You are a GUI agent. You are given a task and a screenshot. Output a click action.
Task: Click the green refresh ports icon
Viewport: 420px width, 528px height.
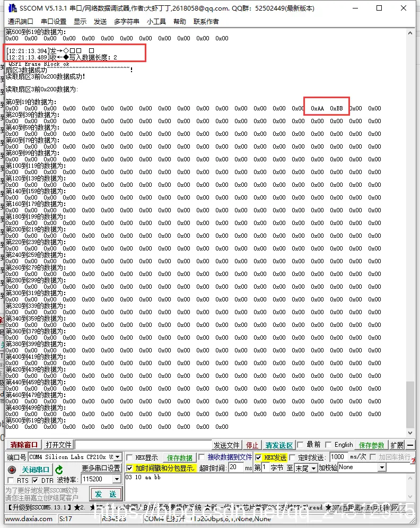59,470
